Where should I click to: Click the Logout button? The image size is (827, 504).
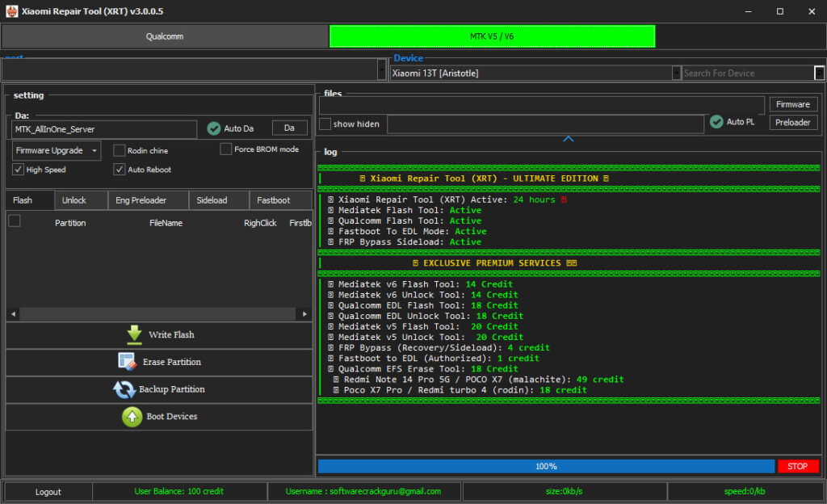click(x=48, y=491)
